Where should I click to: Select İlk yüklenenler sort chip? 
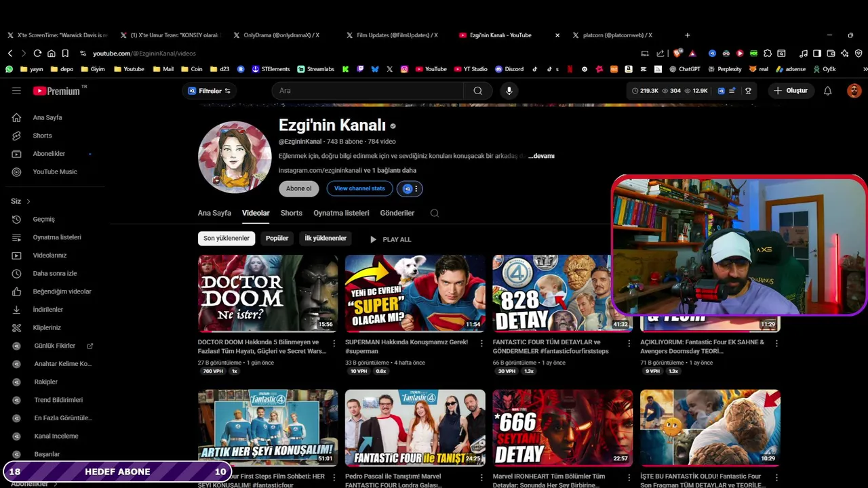pyautogui.click(x=325, y=238)
